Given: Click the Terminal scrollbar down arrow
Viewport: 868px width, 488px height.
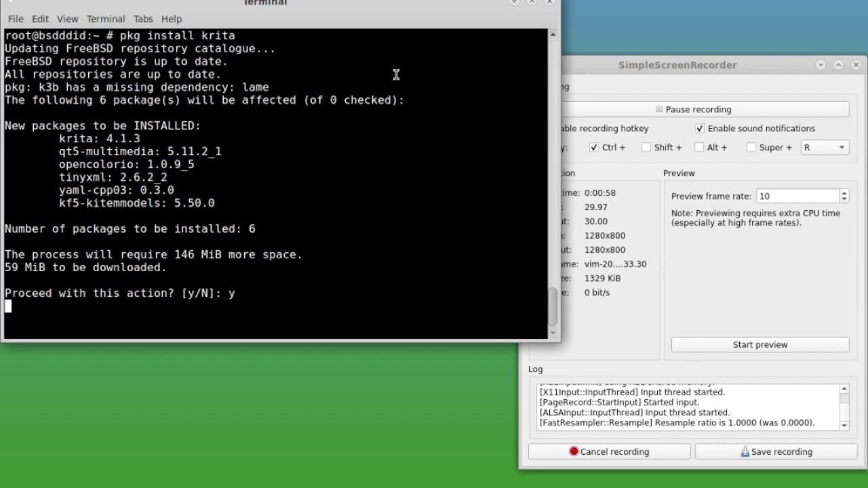Looking at the screenshot, I should pyautogui.click(x=553, y=333).
